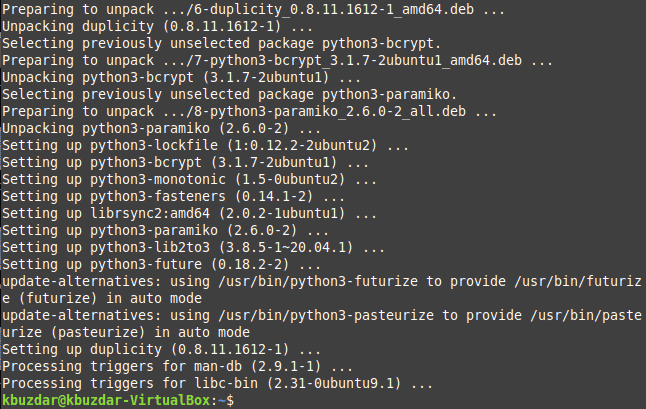Screen dimensions: 646x409
Task: Click the 'Unpacking python3-bcrypt' line
Action: [x=181, y=77]
